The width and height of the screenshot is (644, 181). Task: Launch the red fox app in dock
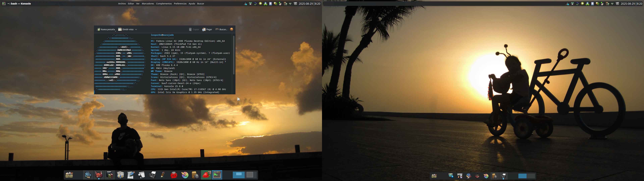click(99, 175)
